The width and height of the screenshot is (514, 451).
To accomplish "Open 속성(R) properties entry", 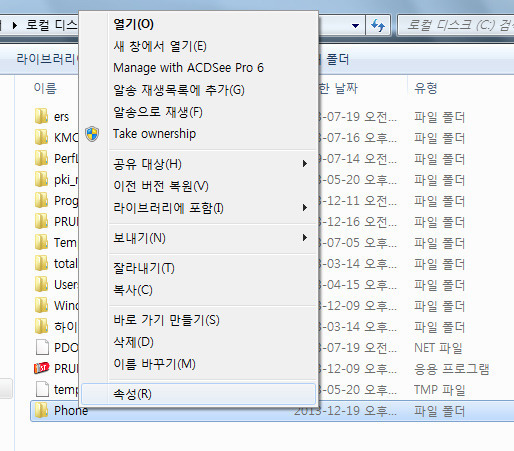I will (199, 394).
